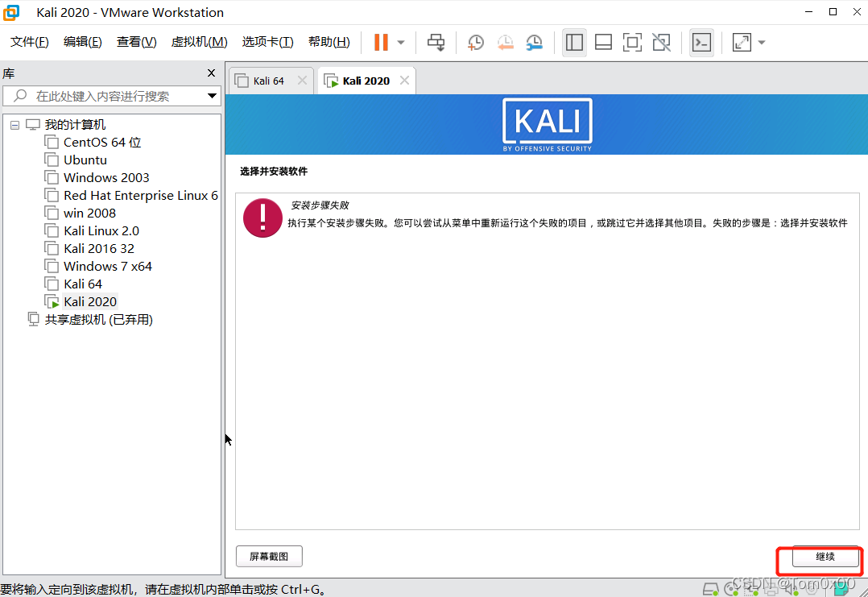Open the snapshot manager wrench-clock icon
Screen dimensions: 868x597
point(534,42)
